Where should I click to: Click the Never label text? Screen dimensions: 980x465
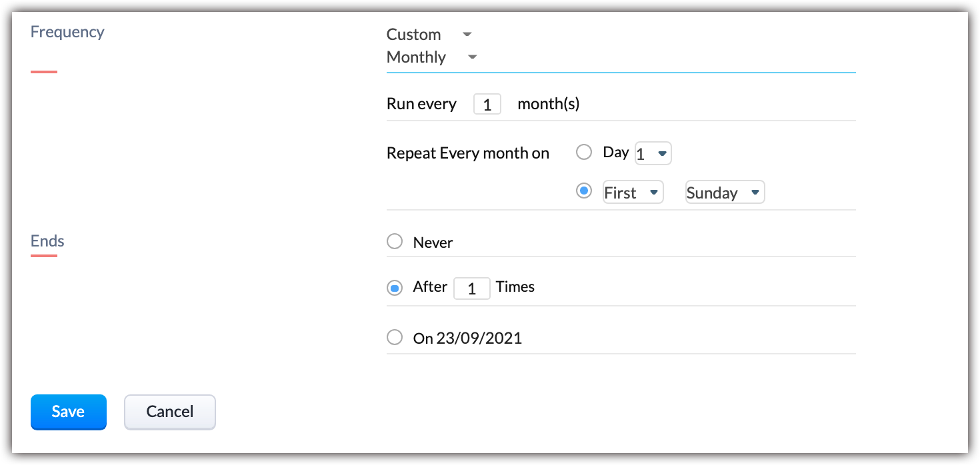[x=433, y=242]
